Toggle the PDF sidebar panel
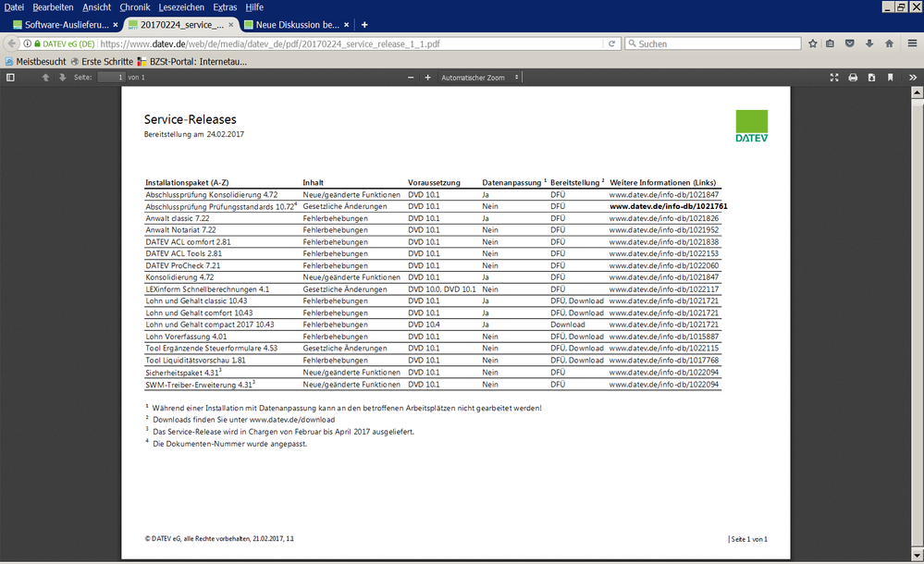 (x=10, y=78)
